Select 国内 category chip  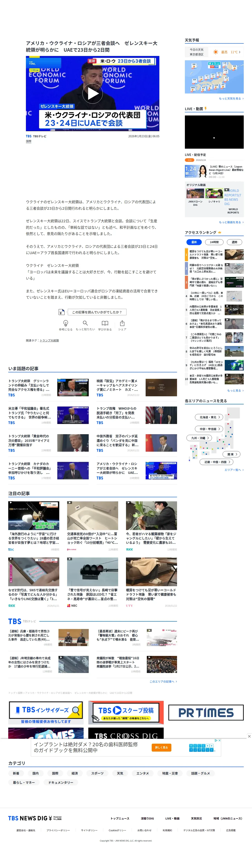tap(35, 773)
